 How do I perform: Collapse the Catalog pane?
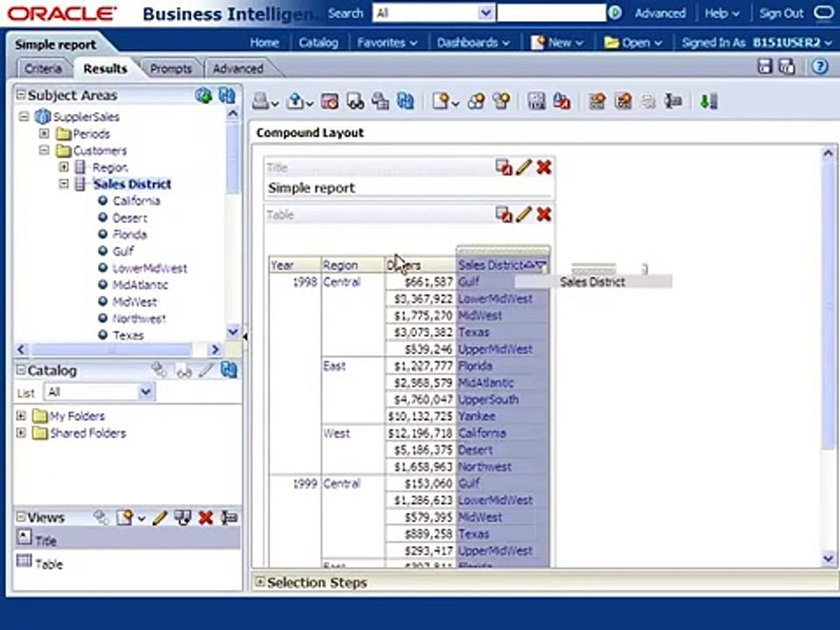pos(20,369)
